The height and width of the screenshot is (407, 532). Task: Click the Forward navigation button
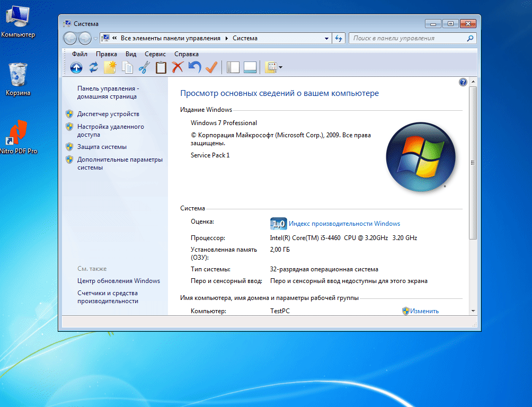click(85, 38)
